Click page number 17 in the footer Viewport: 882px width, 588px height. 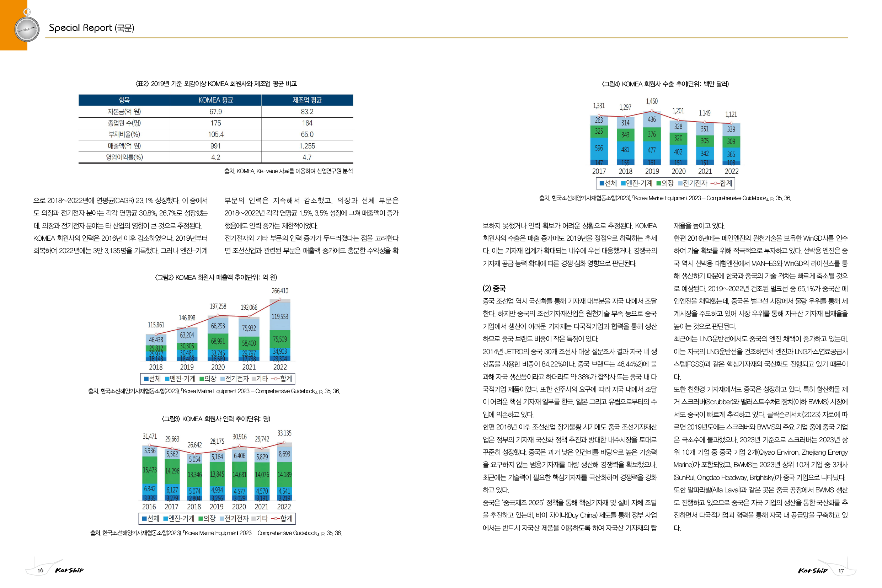(841, 571)
